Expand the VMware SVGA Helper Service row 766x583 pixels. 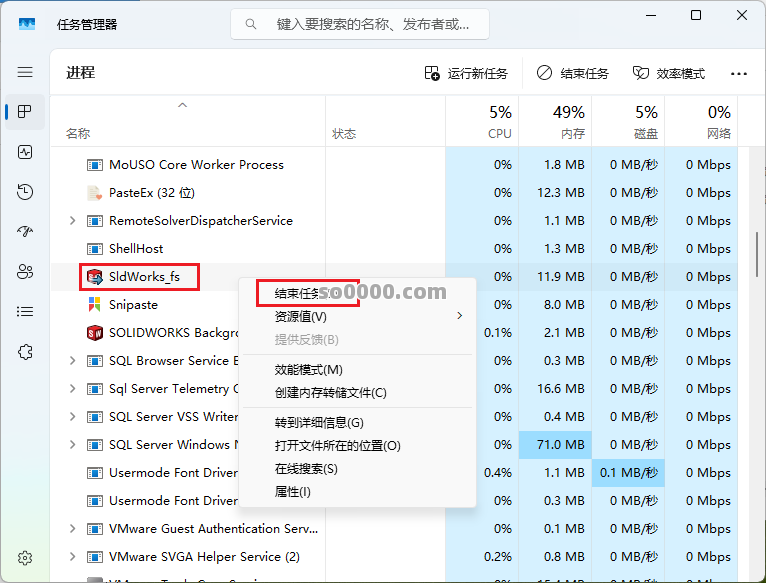click(x=72, y=557)
